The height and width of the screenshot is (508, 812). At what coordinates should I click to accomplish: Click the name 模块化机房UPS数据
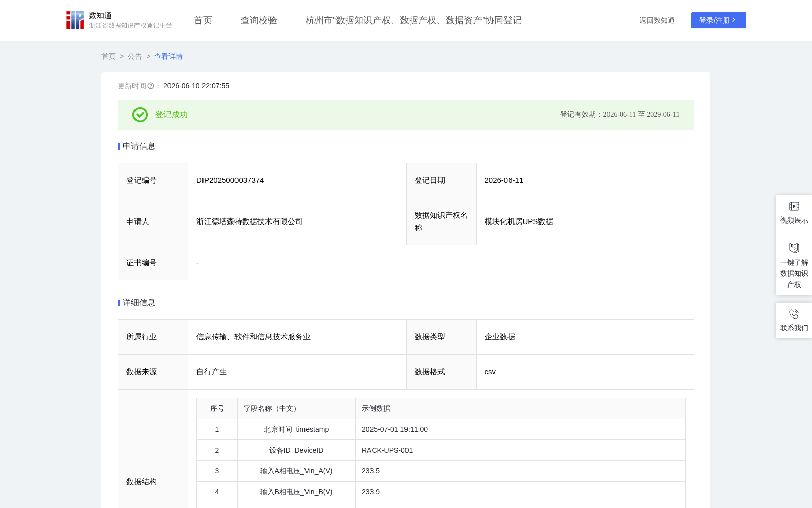pos(519,221)
